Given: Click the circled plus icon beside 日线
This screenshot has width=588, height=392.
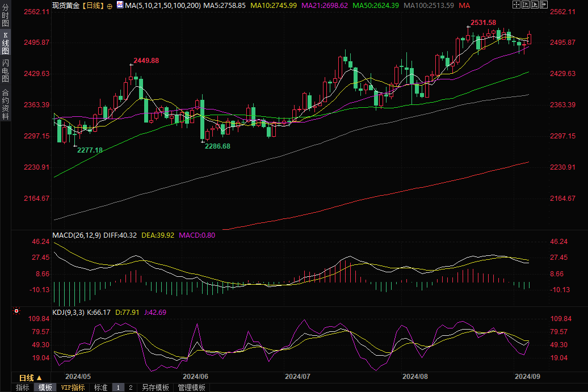Looking at the screenshot, I should click(x=110, y=5).
